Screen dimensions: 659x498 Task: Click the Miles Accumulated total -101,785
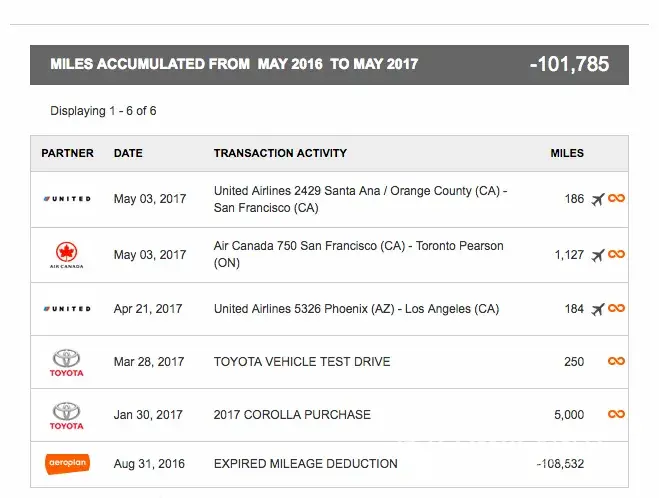569,64
